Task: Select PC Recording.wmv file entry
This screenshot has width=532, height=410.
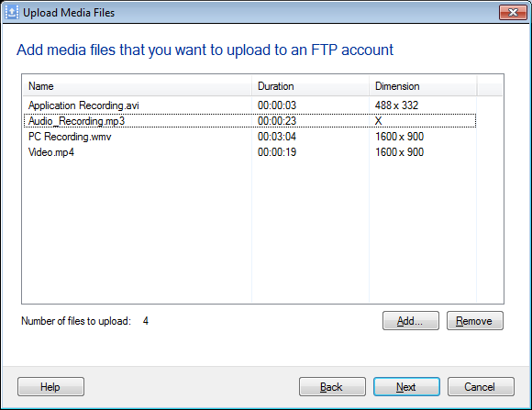Action: pos(70,137)
